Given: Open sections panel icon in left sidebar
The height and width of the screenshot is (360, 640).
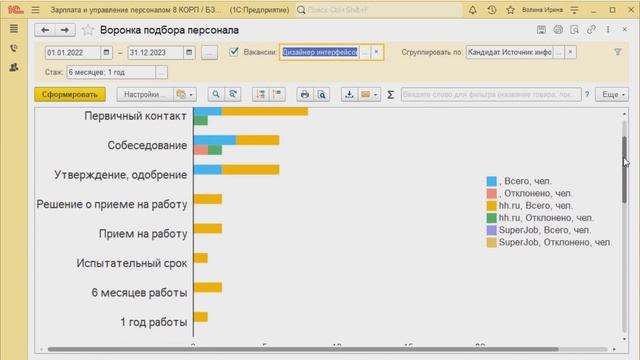Looking at the screenshot, I should coord(14,29).
